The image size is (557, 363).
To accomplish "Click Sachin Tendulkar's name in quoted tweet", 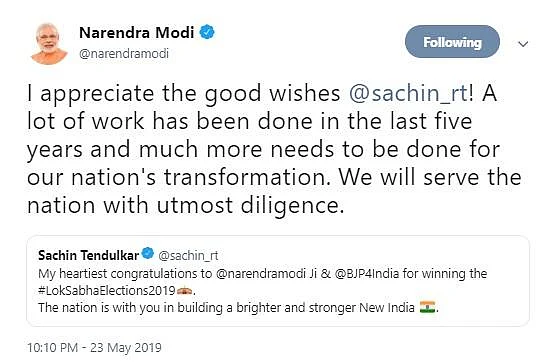I will [x=88, y=255].
